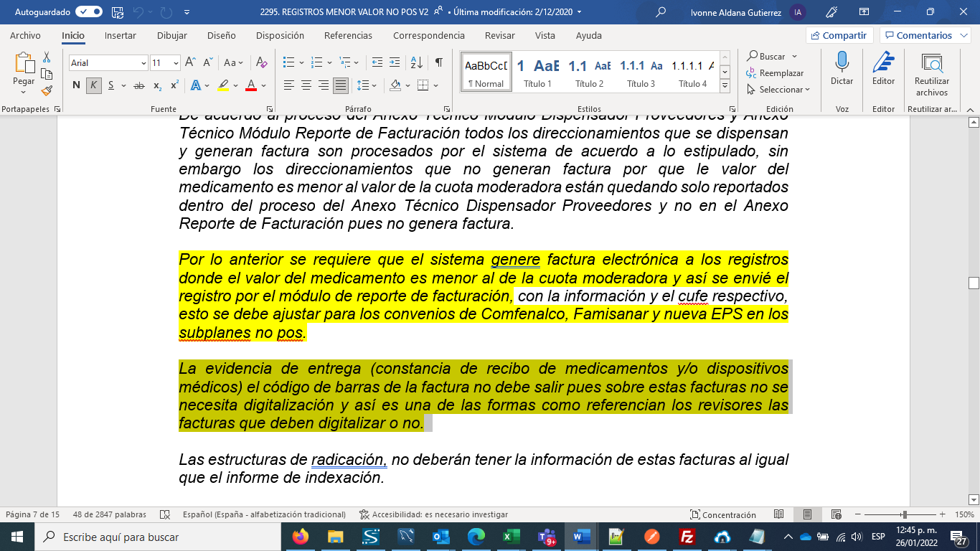The image size is (980, 551).
Task: Expand the Pegar dropdown arrow
Action: click(24, 91)
